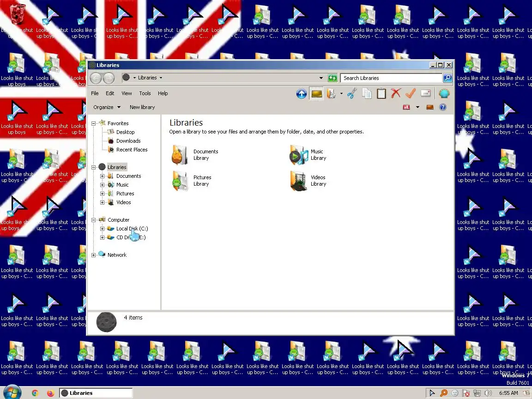Click the speaker volume tray icon
This screenshot has width=532, height=399.
click(488, 393)
